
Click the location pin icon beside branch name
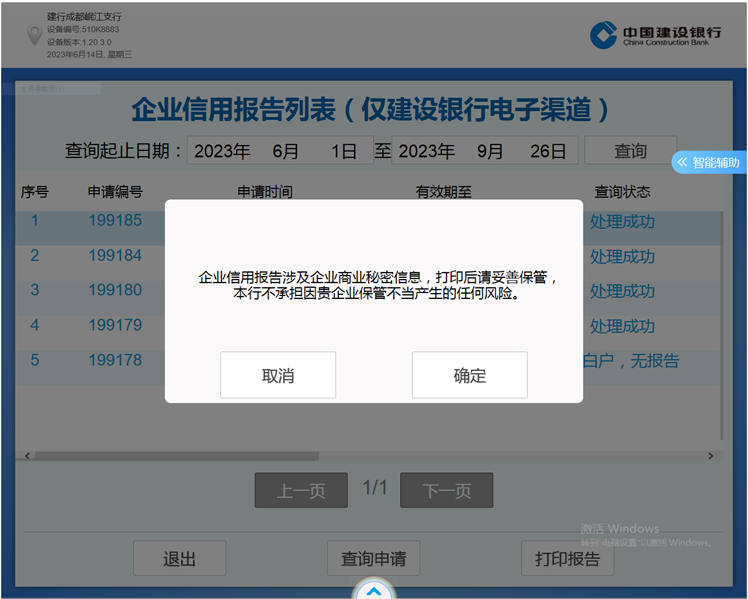pyautogui.click(x=35, y=36)
